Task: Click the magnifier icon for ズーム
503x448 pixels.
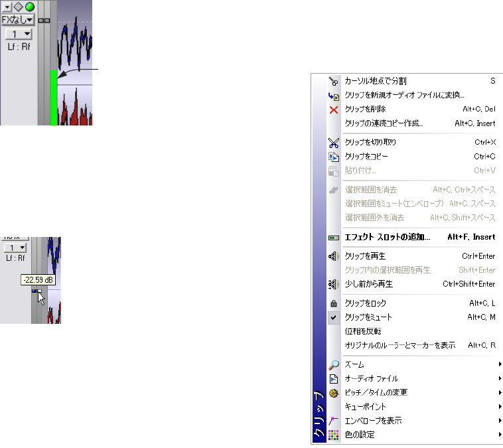Action: 334,365
